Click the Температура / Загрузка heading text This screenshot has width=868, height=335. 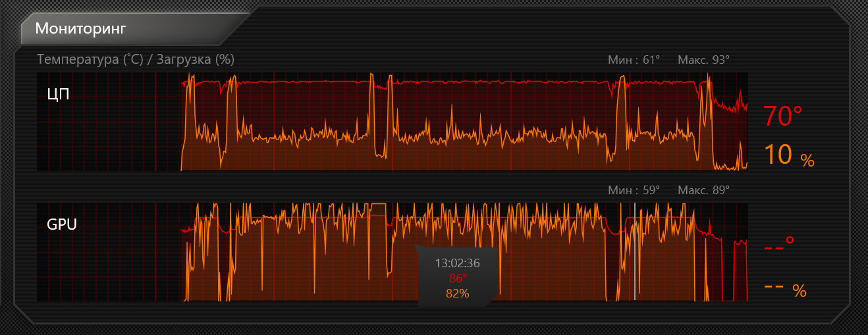click(x=136, y=59)
